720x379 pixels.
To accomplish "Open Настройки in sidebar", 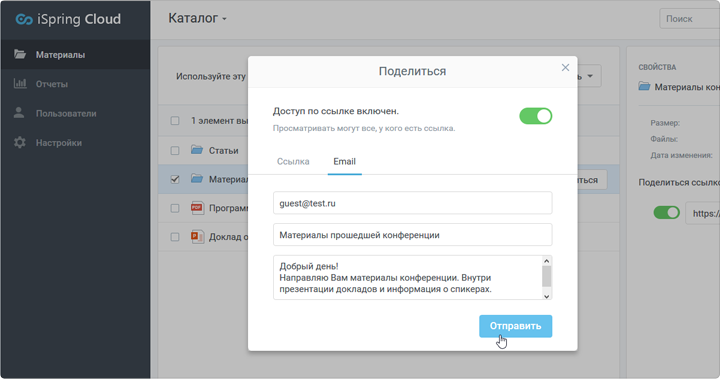I will pos(75,143).
